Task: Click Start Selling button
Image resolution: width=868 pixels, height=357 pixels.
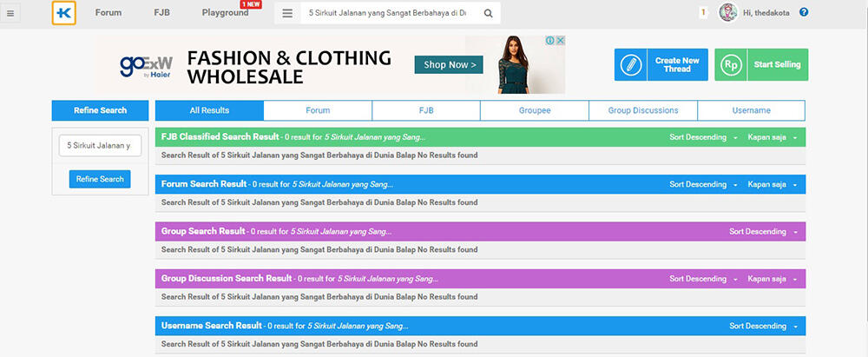Action: pyautogui.click(x=761, y=65)
